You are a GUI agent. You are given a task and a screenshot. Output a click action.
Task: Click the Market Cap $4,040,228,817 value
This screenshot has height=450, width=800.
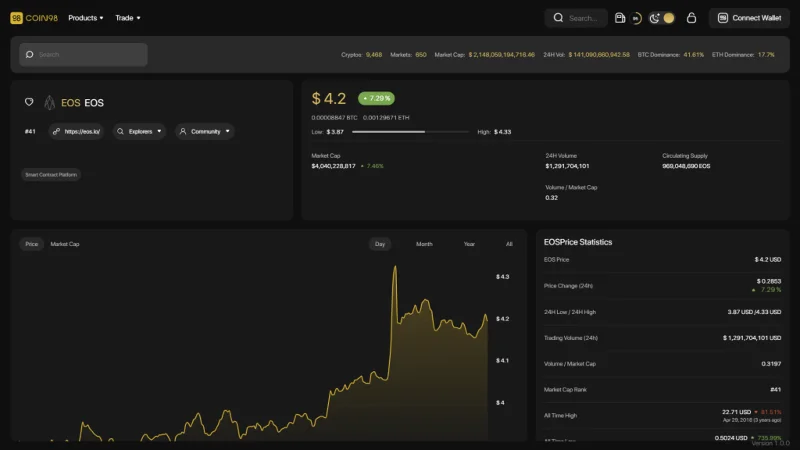[334, 166]
